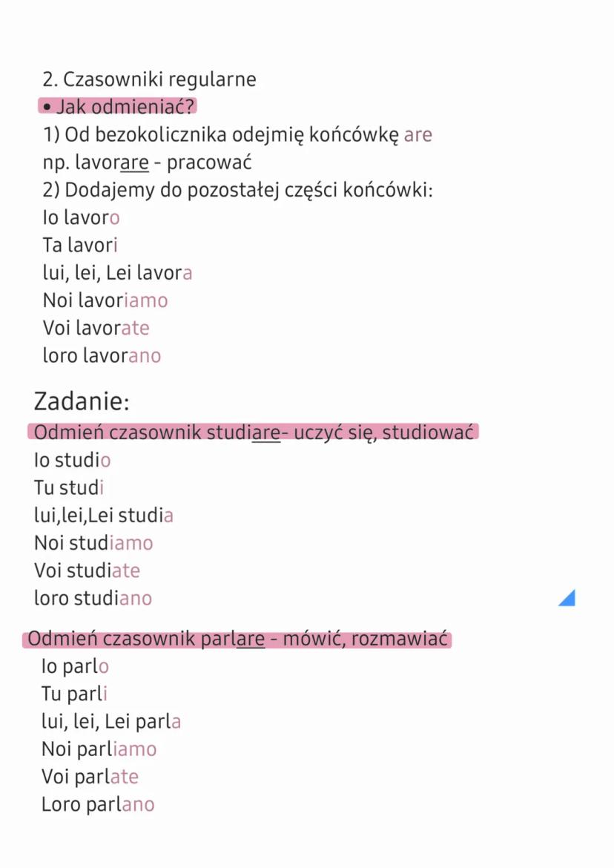The width and height of the screenshot is (614, 868).
Task: Click the line 'Io studio'
Action: click(72, 460)
